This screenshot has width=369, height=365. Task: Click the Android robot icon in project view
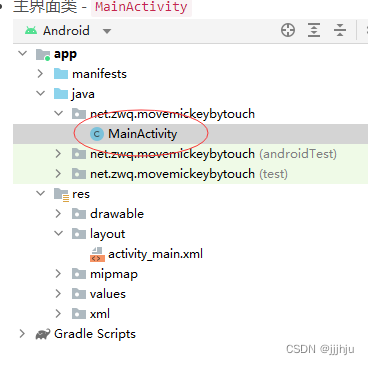click(x=31, y=31)
